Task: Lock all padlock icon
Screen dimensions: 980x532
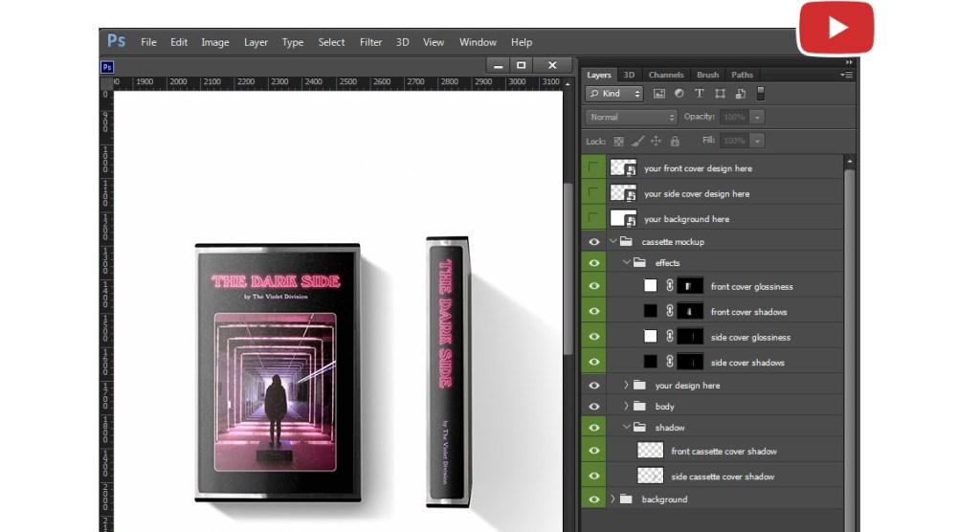Action: point(675,142)
